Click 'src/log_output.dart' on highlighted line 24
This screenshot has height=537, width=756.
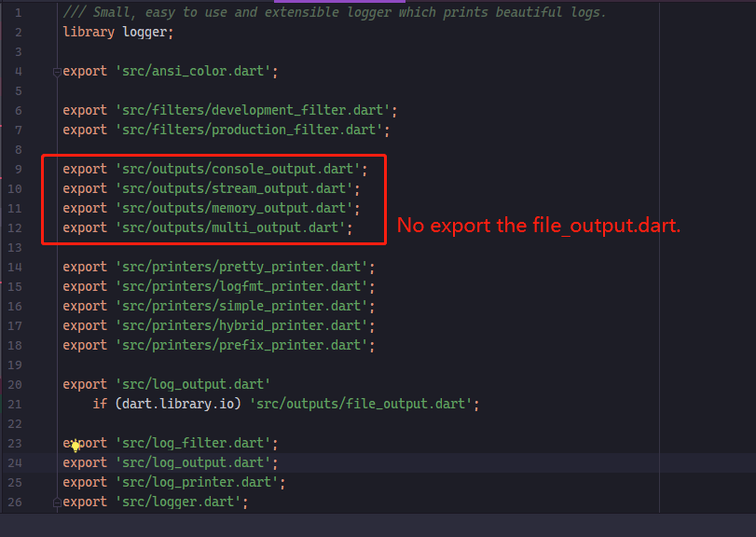pos(193,463)
